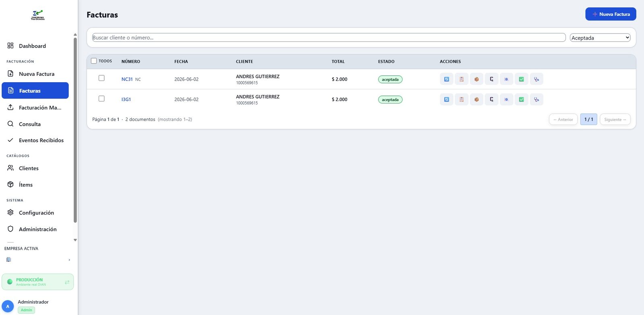644x315 pixels.
Task: Select the Facturas sidebar item
Action: point(35,91)
